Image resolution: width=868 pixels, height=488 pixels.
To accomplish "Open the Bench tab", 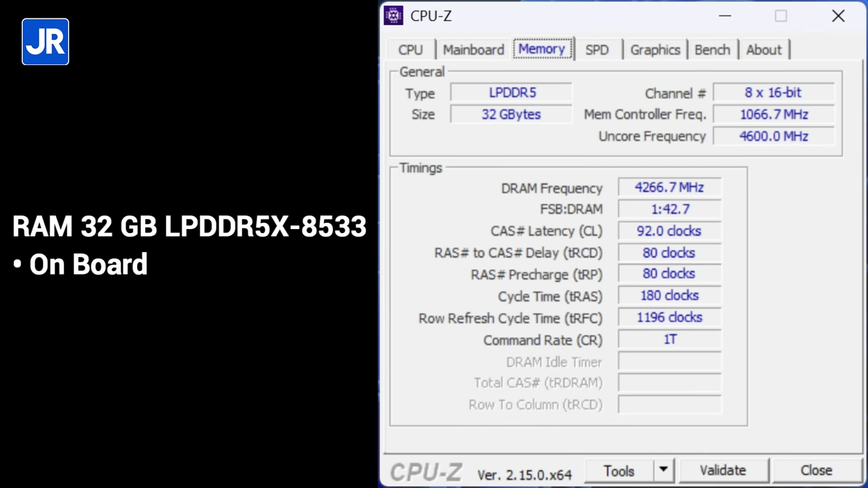I will (x=712, y=49).
